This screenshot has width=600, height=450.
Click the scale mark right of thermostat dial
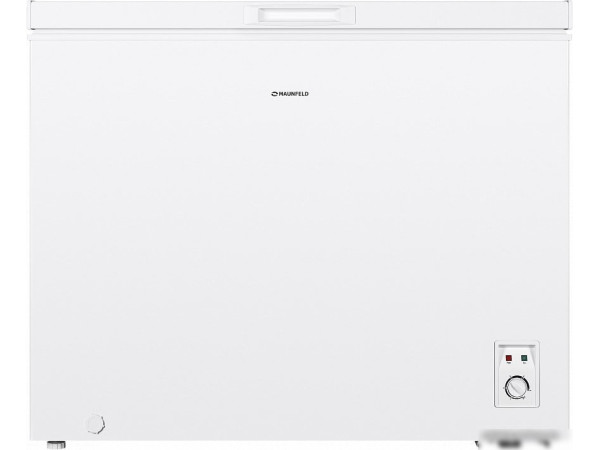click(x=531, y=388)
